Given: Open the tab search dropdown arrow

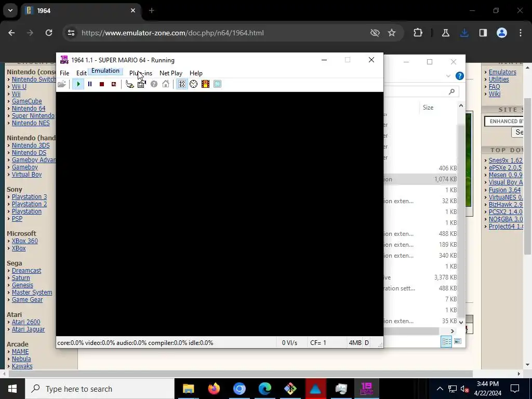Looking at the screenshot, I should coord(10,10).
